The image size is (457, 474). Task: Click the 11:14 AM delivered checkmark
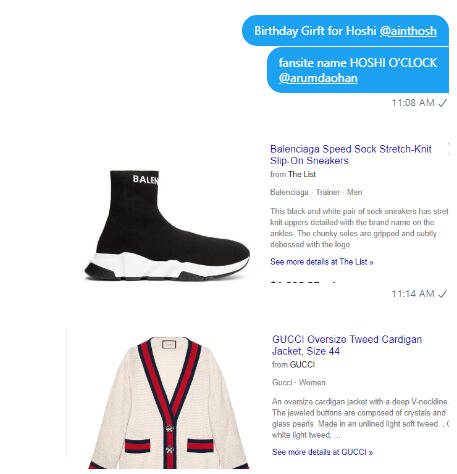pos(442,294)
